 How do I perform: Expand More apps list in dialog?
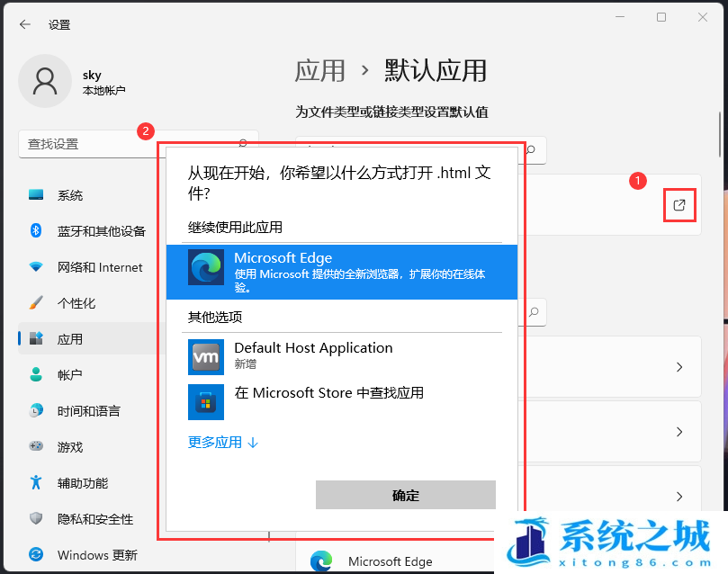[223, 442]
